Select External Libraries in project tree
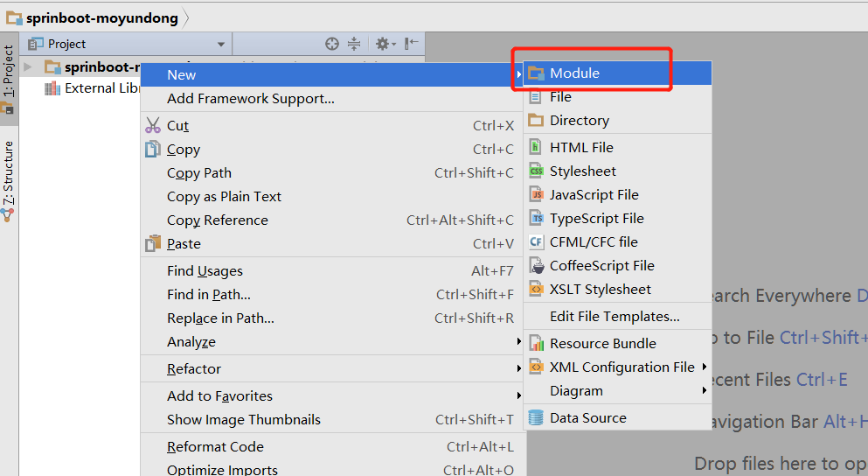Viewport: 868px width, 476px height. click(x=101, y=88)
